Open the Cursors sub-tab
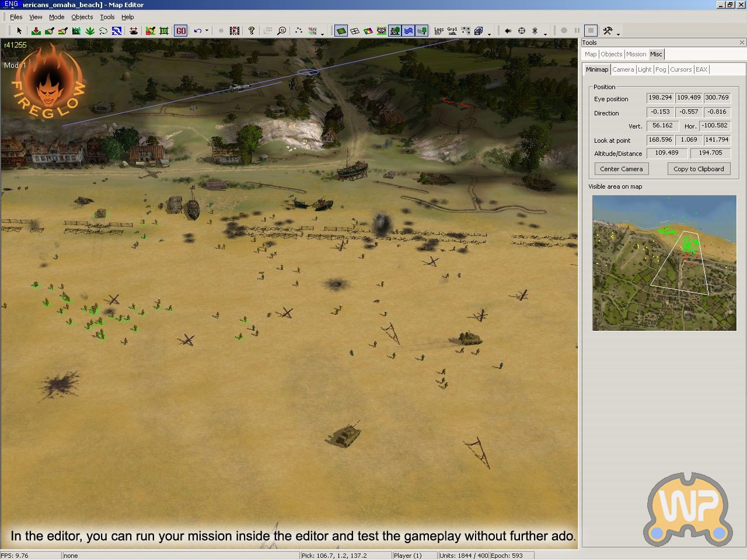This screenshot has height=560, width=747. coord(681,69)
